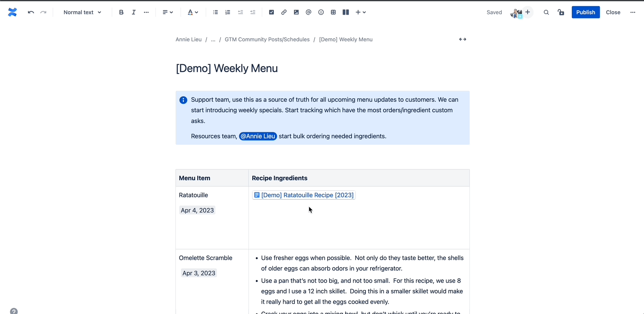Screen dimensions: 644x314
Task: Open more text formatting options
Action: click(x=146, y=12)
